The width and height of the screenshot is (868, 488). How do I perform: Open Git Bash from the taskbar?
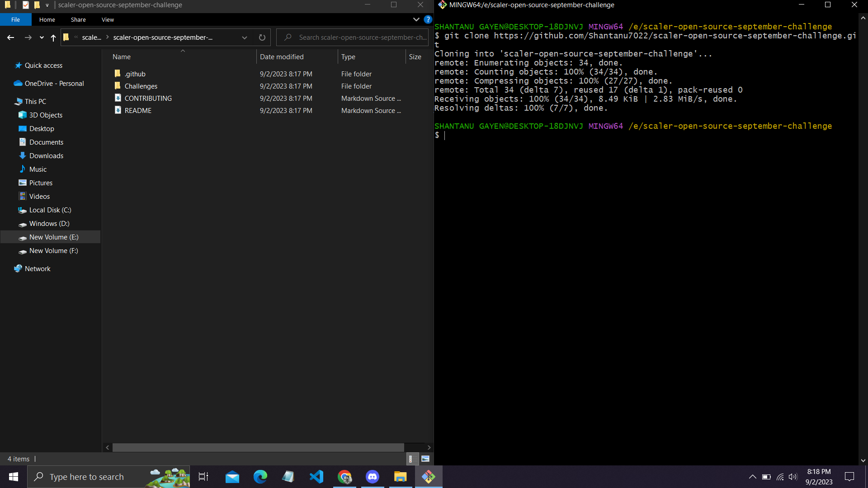pos(428,477)
